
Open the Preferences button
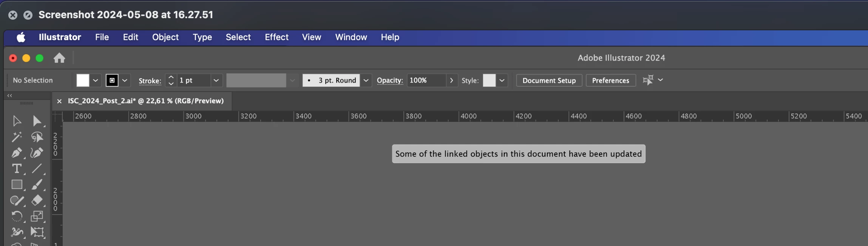tap(611, 80)
